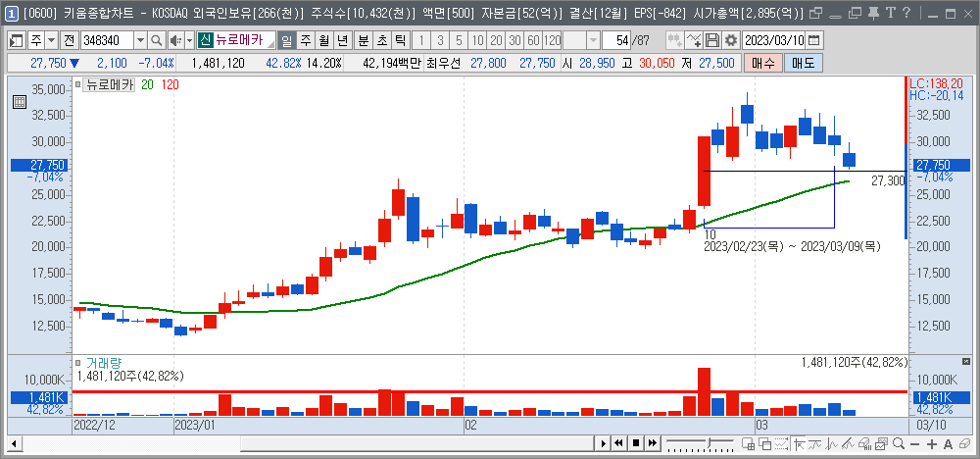Open the custom interval combo box dropdown
Screen dimensions: 980x459
pyautogui.click(x=593, y=40)
